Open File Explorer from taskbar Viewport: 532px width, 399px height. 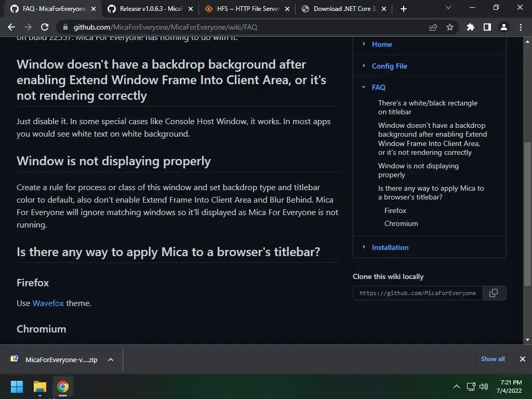pos(39,387)
